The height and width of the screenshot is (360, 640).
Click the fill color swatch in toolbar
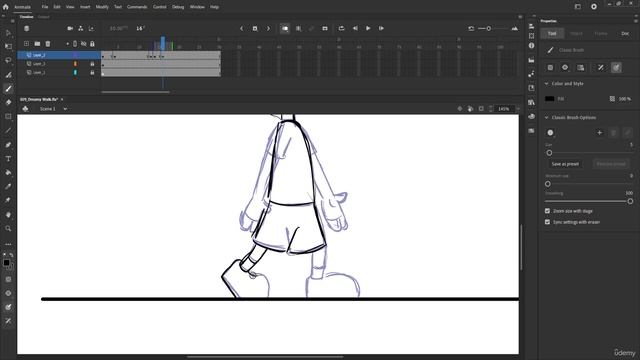click(7, 263)
